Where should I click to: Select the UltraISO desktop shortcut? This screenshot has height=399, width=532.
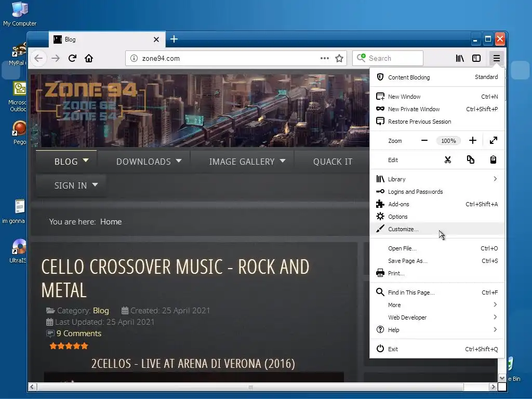tap(18, 251)
